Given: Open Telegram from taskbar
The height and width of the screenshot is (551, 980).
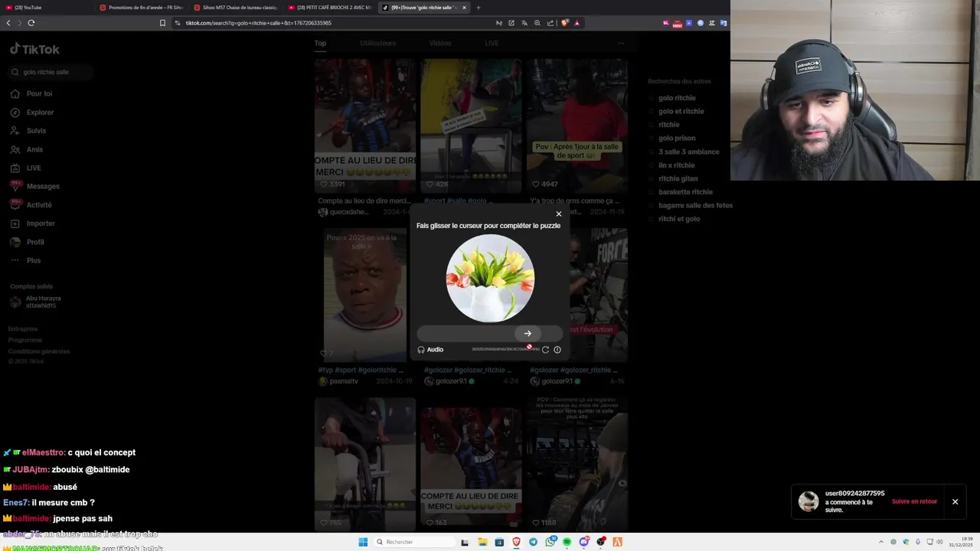Looking at the screenshot, I should [533, 542].
